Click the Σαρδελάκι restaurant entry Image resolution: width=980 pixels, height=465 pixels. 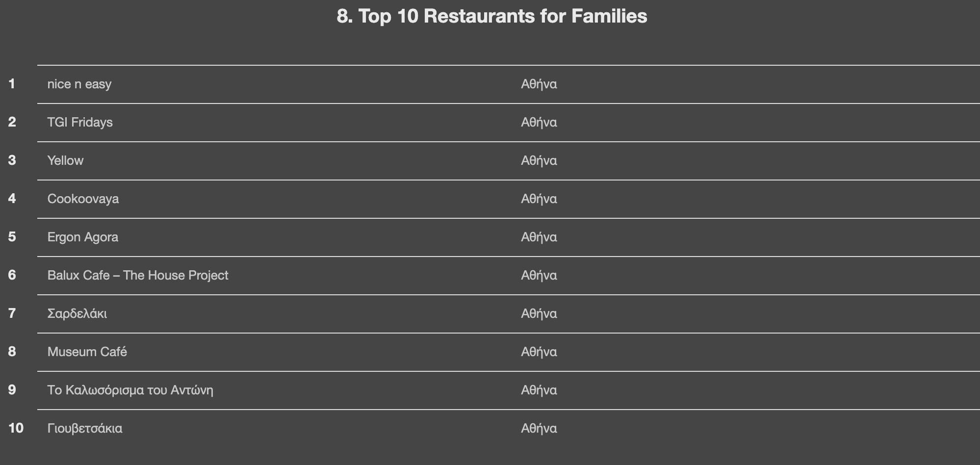[77, 314]
